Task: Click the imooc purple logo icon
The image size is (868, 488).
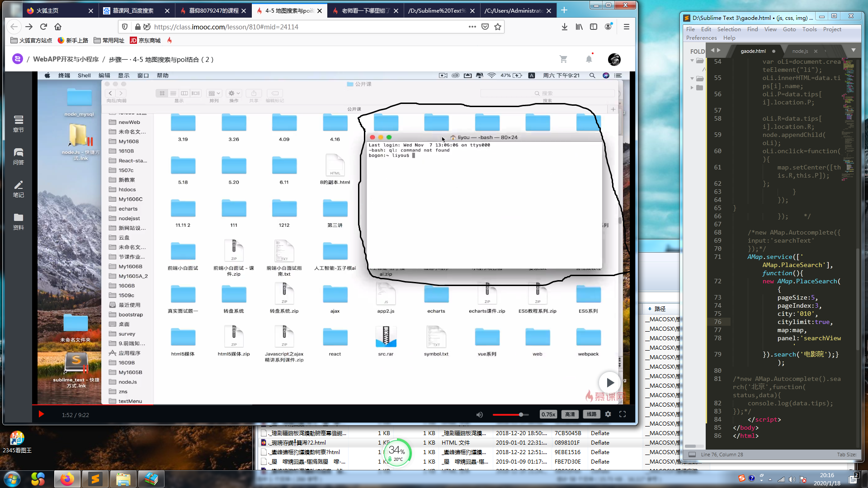Action: click(x=17, y=59)
